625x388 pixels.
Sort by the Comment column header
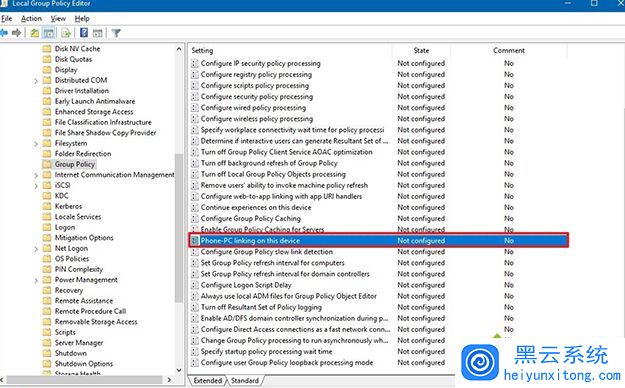pos(509,51)
